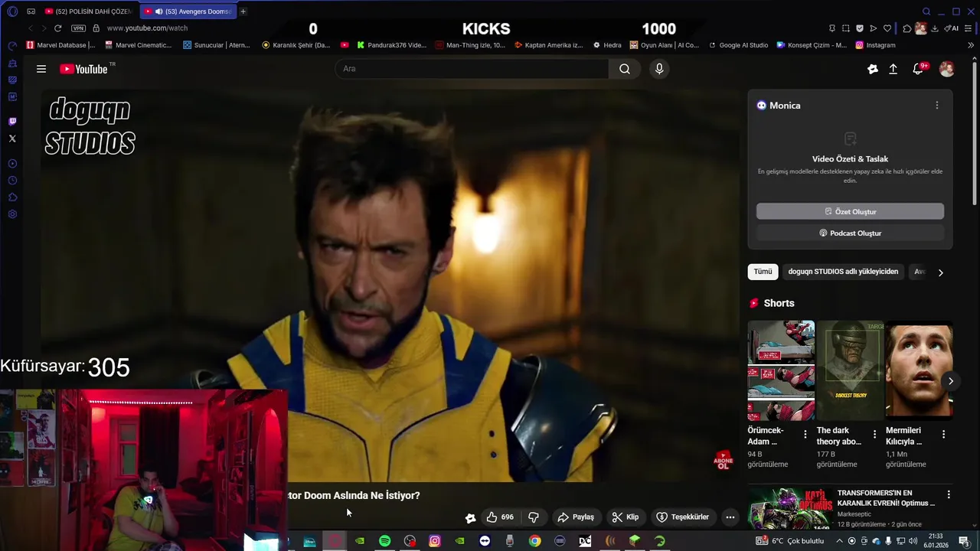
Task: Open Sunucular Aternos bookmark
Action: point(217,45)
